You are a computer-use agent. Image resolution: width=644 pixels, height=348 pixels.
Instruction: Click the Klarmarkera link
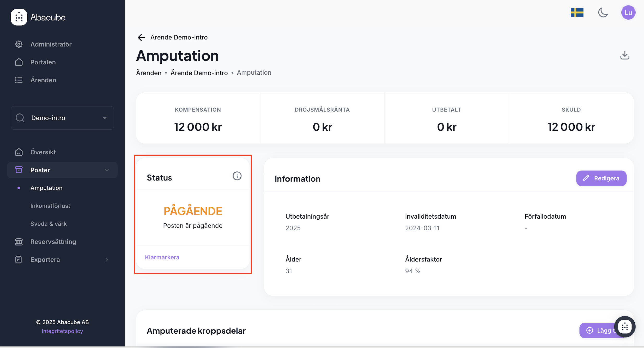[162, 257]
